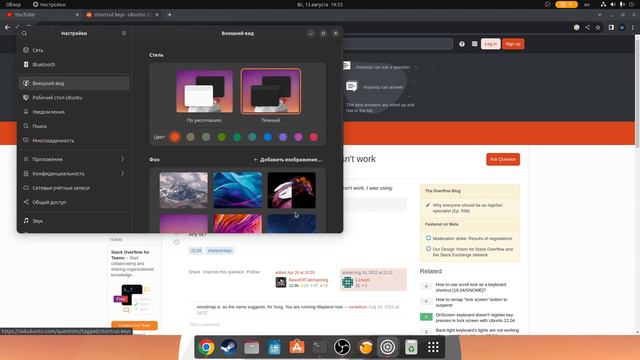The width and height of the screenshot is (640, 360).
Task: Select the По умолчанию light style
Action: click(204, 91)
